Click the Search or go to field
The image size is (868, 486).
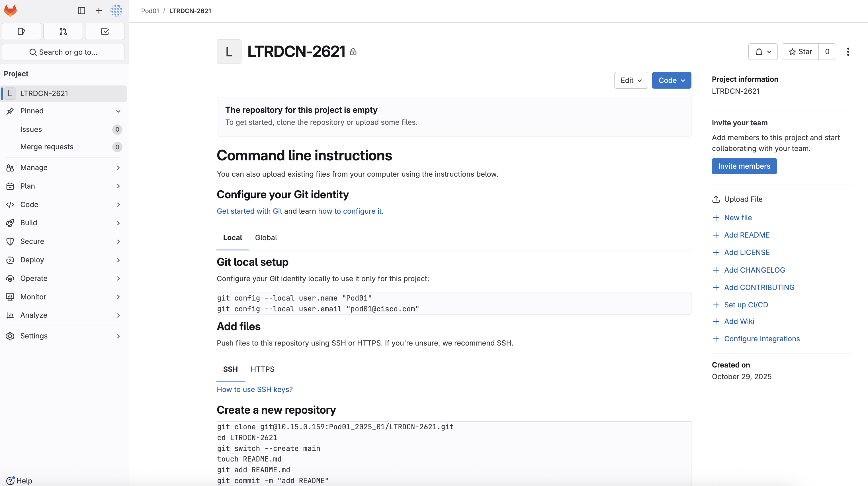(63, 52)
